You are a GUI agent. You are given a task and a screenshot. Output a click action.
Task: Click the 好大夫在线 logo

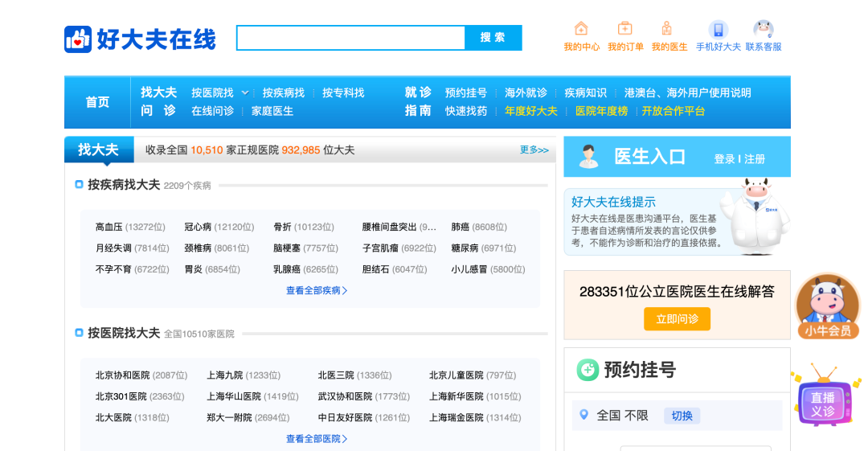click(140, 39)
